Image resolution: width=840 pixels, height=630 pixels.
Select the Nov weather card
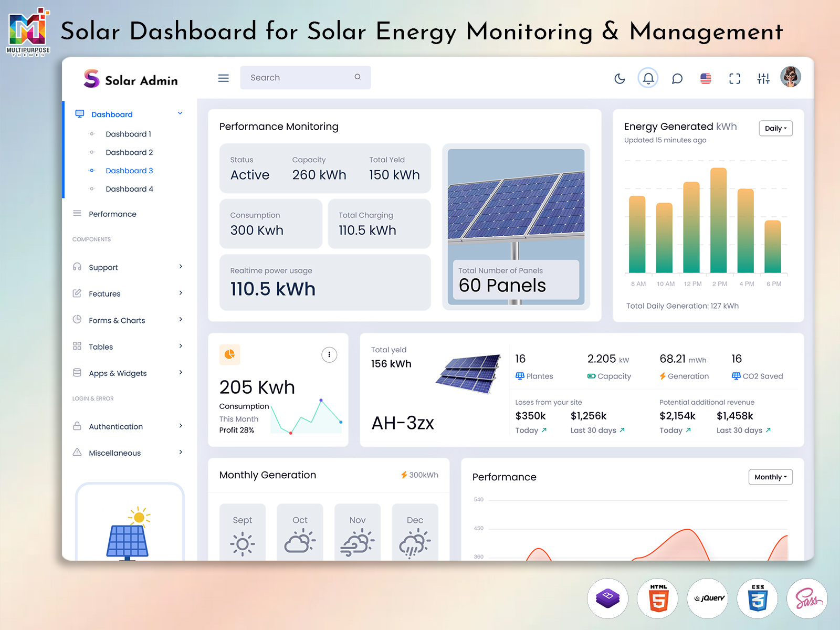358,532
